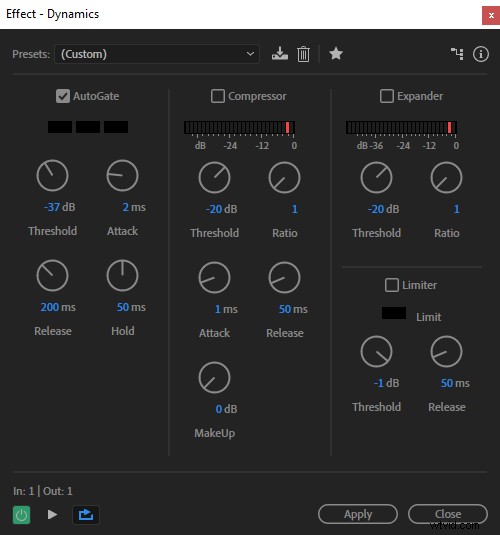Enable the Compressor checkbox
Image resolution: width=500 pixels, height=535 pixels.
click(218, 96)
